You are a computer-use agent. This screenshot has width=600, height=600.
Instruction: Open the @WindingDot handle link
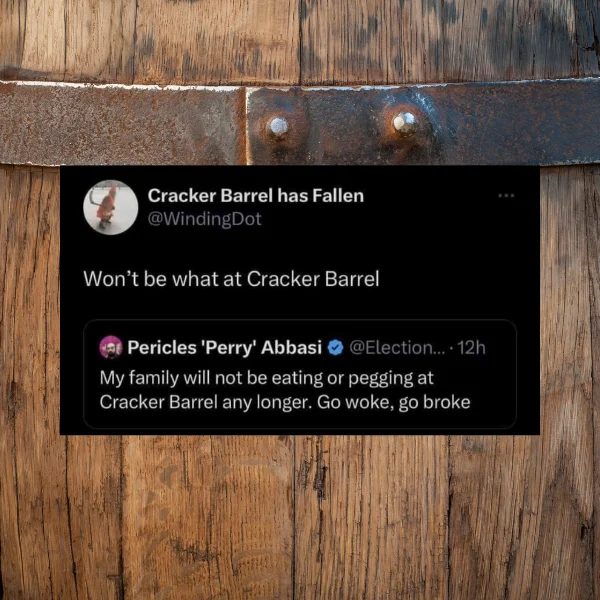(205, 219)
